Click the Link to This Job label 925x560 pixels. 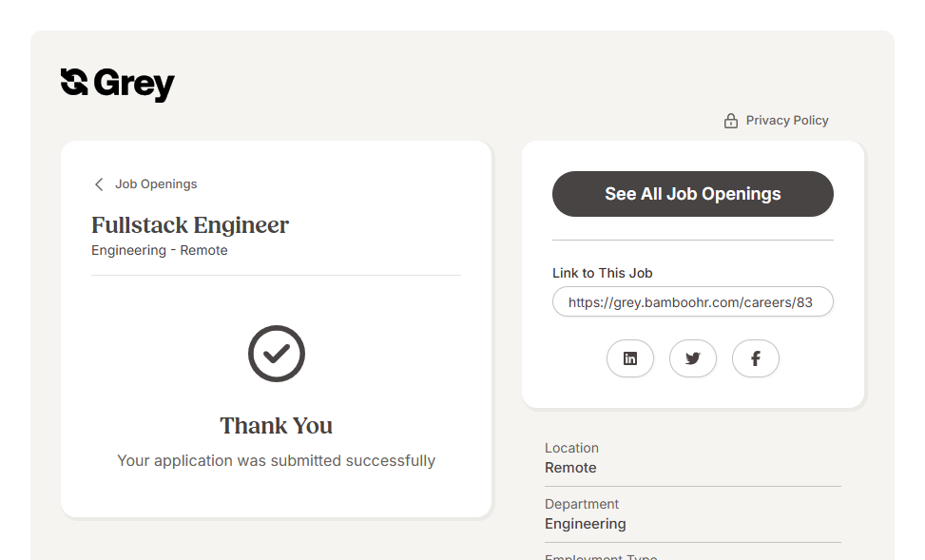tap(602, 273)
